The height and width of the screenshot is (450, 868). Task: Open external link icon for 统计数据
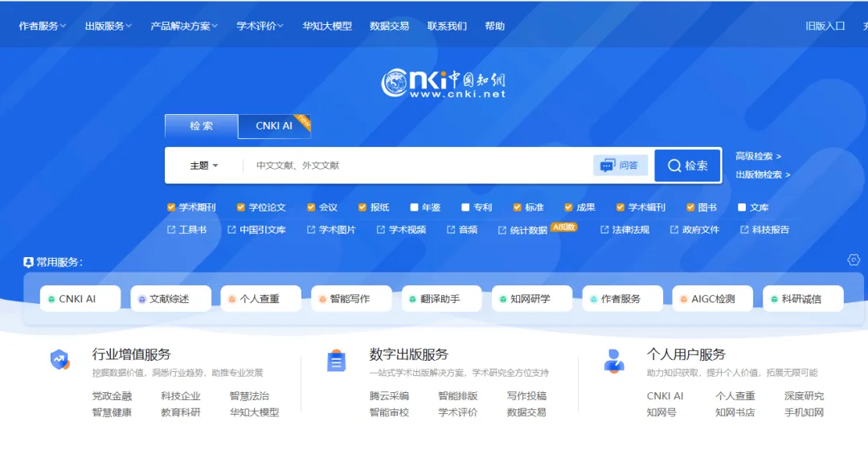coord(502,231)
